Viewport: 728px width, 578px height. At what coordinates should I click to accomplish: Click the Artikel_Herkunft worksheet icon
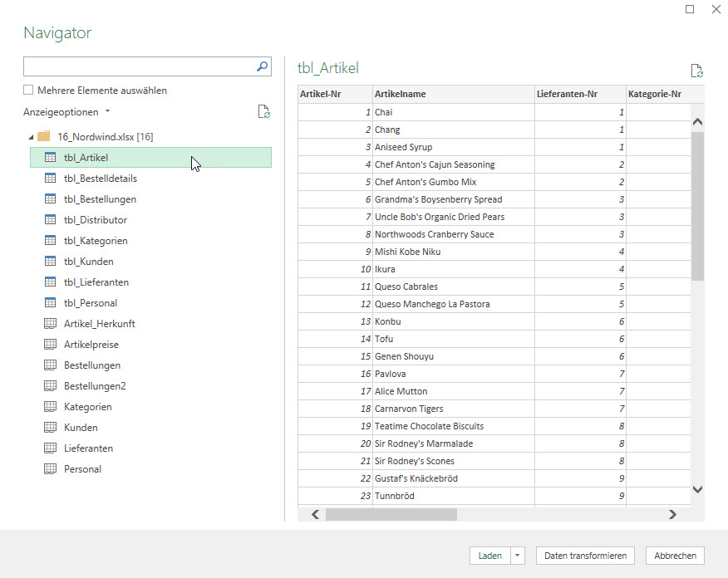coord(50,324)
